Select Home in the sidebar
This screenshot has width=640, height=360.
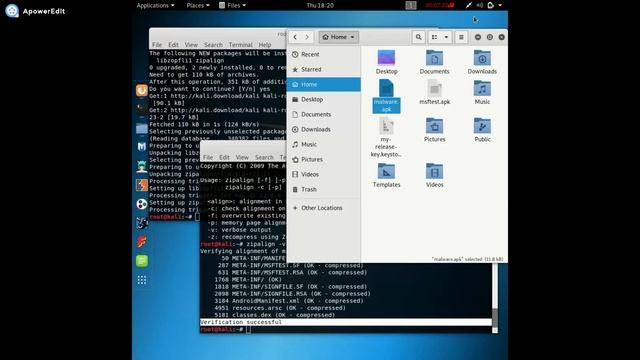pos(324,84)
